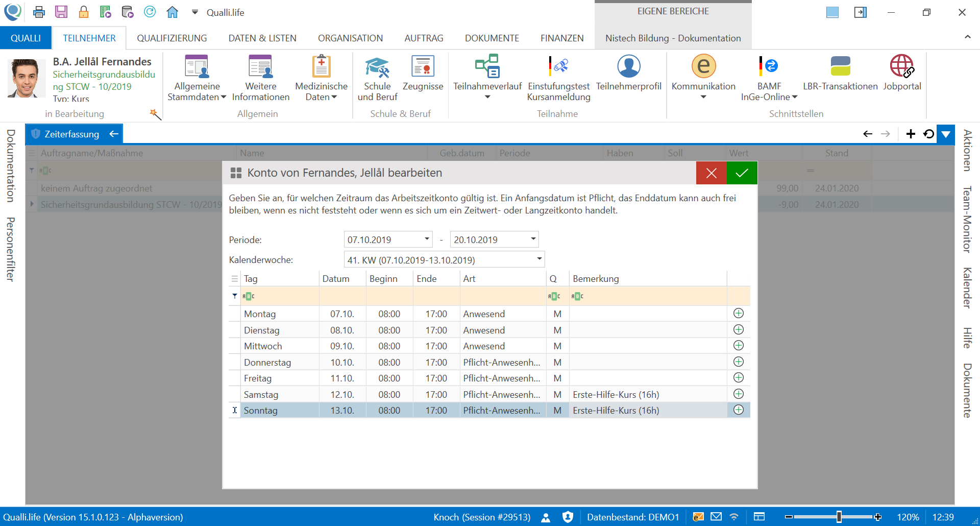Open Teilnahmeverlauf
The height and width of the screenshot is (526, 980).
pos(487,78)
